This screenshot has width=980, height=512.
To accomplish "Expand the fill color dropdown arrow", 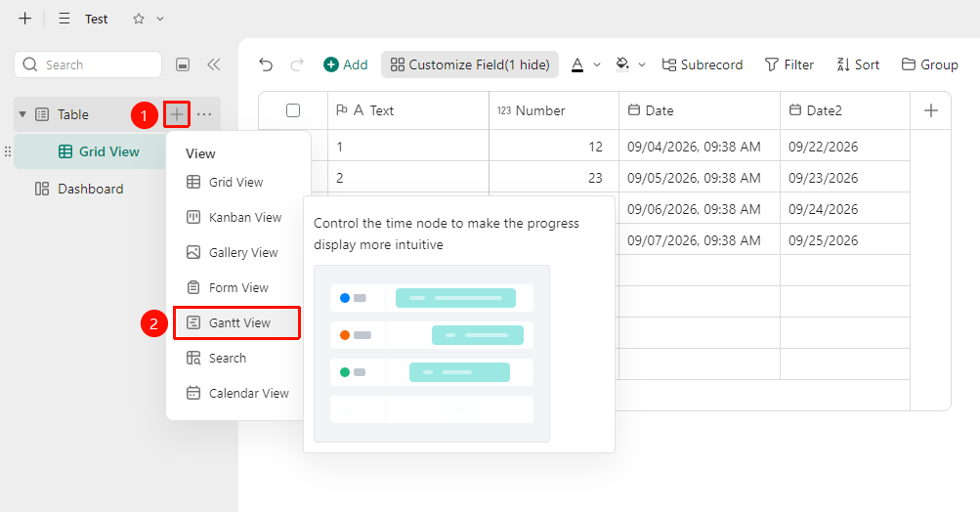I will click(x=642, y=64).
